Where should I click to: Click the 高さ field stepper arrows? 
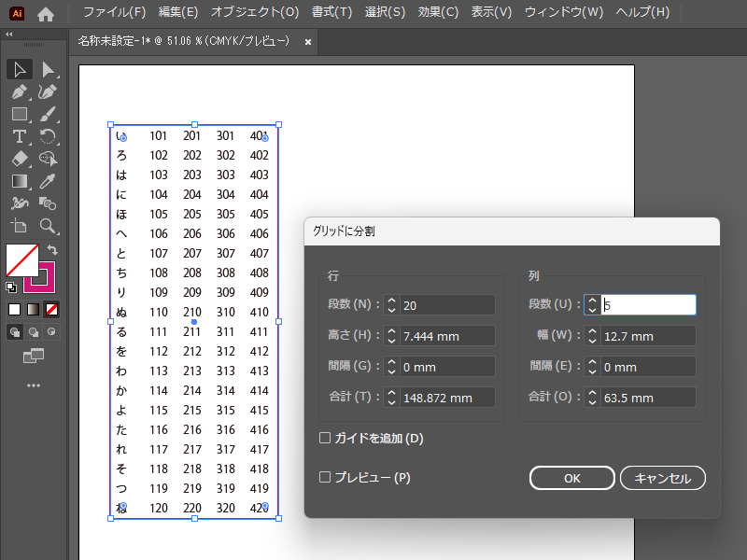[391, 335]
